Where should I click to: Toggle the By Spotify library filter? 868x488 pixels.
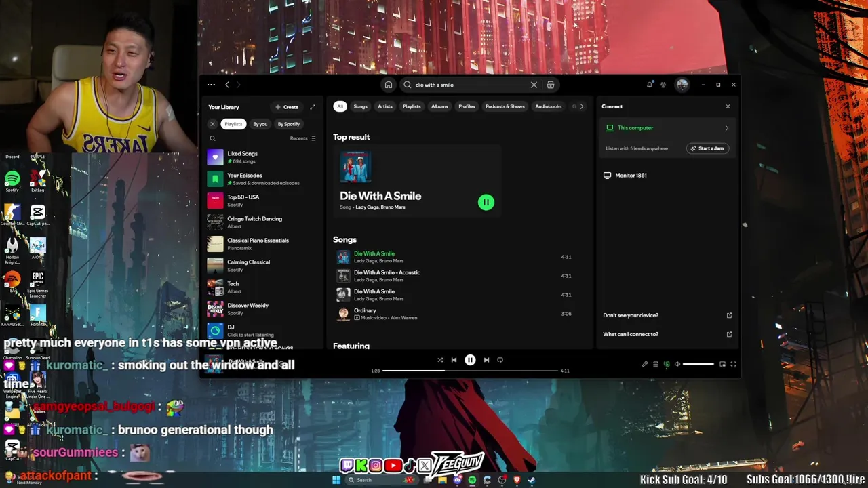(x=288, y=124)
